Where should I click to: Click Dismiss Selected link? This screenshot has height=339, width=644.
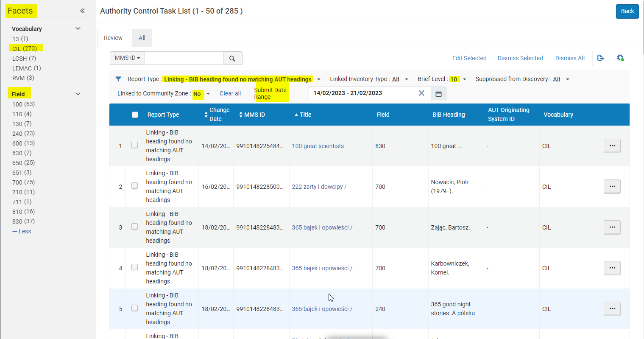(x=520, y=58)
